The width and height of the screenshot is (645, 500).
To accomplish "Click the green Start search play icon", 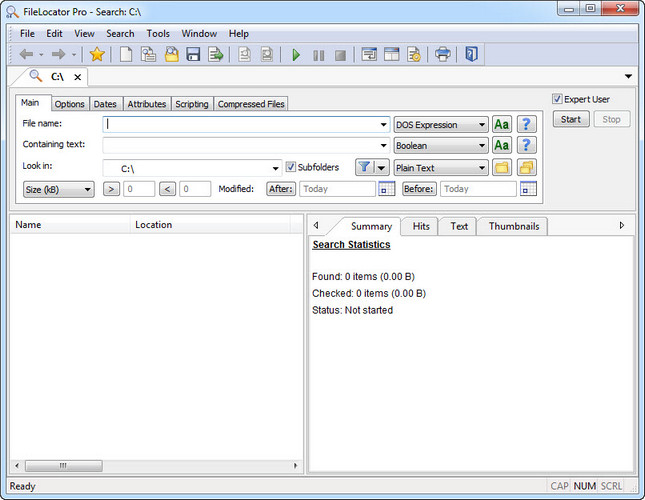I will coord(296,54).
